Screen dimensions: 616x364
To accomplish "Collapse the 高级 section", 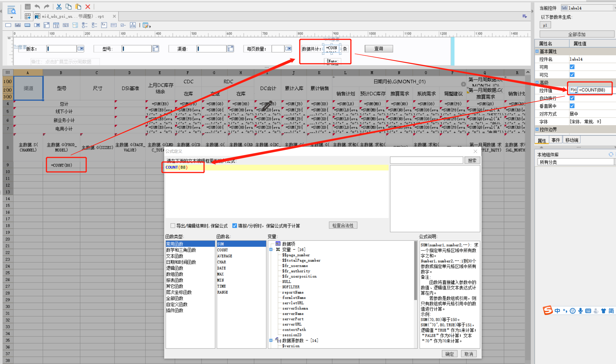I will click(x=537, y=83).
